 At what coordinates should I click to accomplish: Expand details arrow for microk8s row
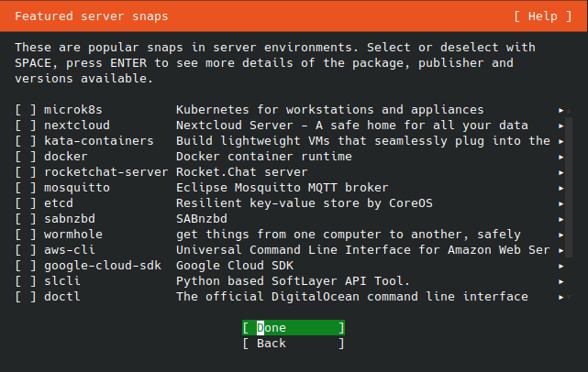point(561,110)
